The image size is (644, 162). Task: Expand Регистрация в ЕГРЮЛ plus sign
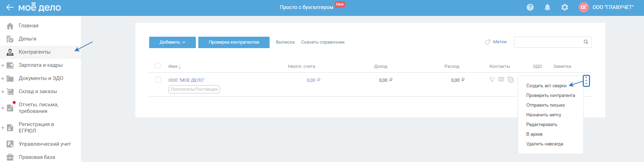3,128
